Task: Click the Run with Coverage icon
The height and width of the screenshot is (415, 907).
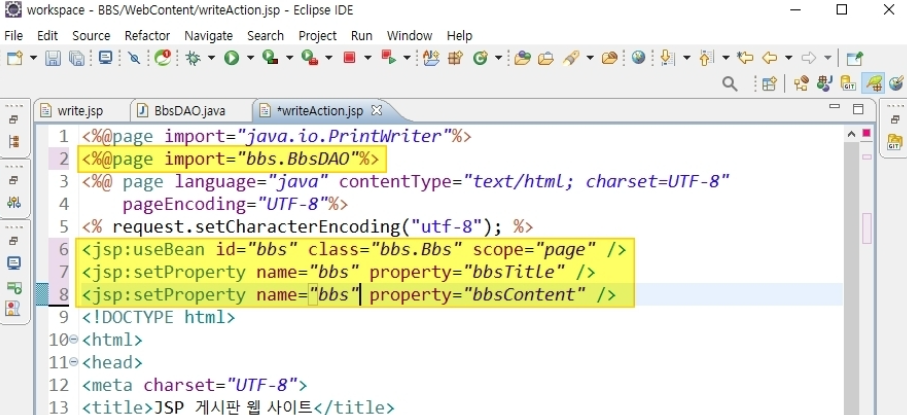Action: (x=270, y=57)
